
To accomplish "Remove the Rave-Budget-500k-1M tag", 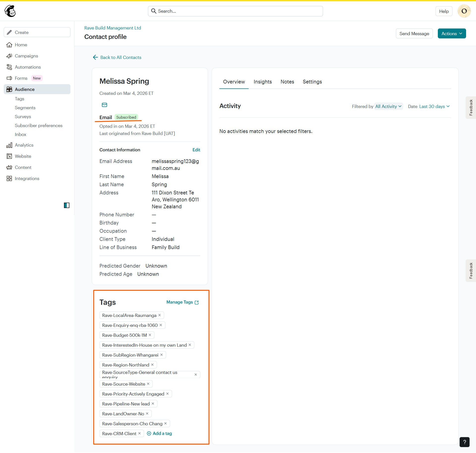I will [150, 335].
